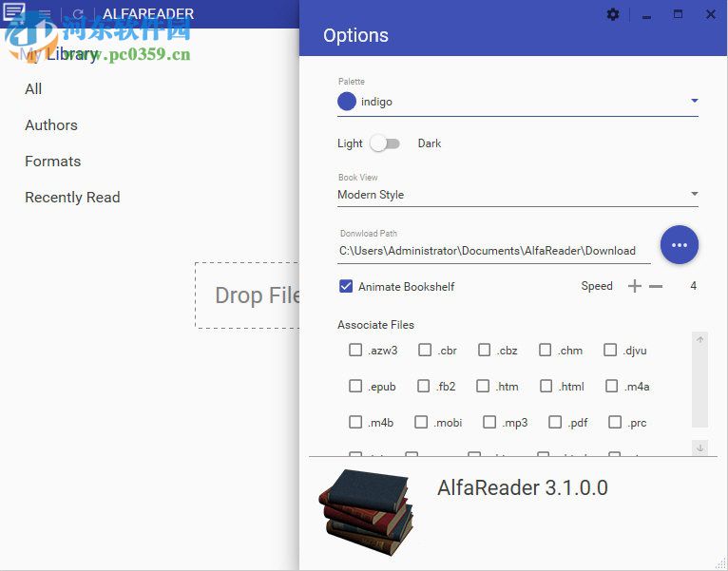Click the Modern Style book view value
Screen dimensions: 728x571
click(x=371, y=195)
